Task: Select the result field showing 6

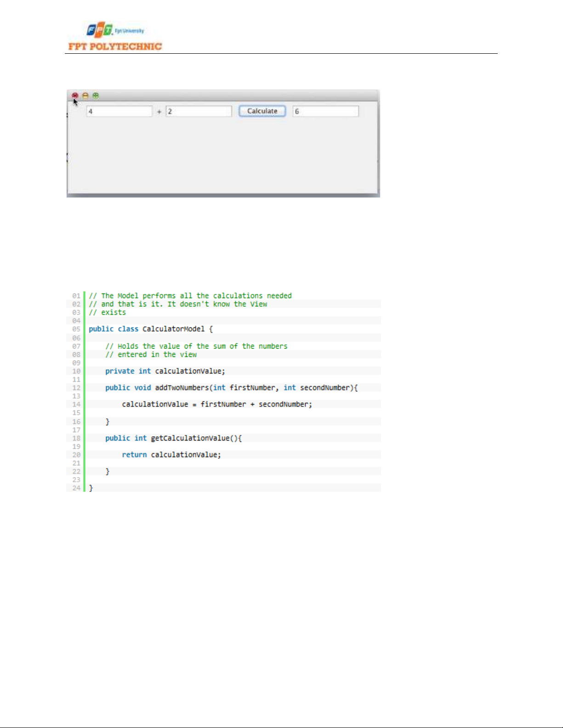Action: (325, 111)
